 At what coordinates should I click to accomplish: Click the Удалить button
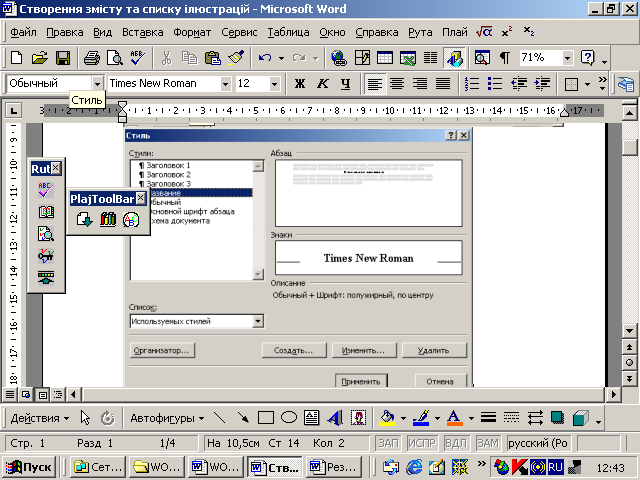[434, 350]
